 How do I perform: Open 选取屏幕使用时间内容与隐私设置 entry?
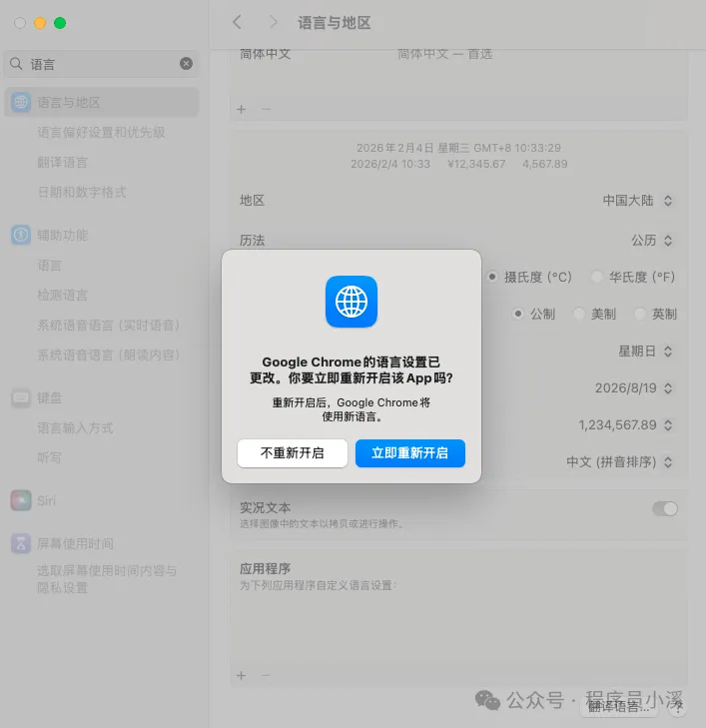(107, 579)
